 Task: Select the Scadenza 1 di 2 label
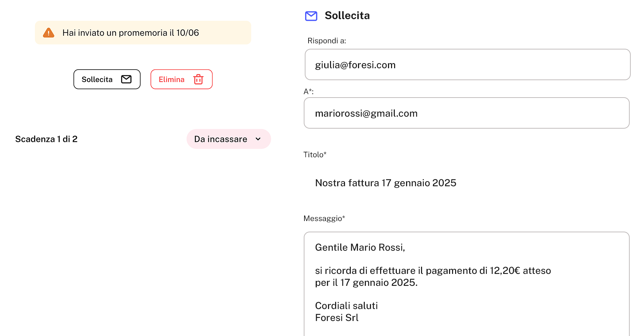pyautogui.click(x=46, y=139)
